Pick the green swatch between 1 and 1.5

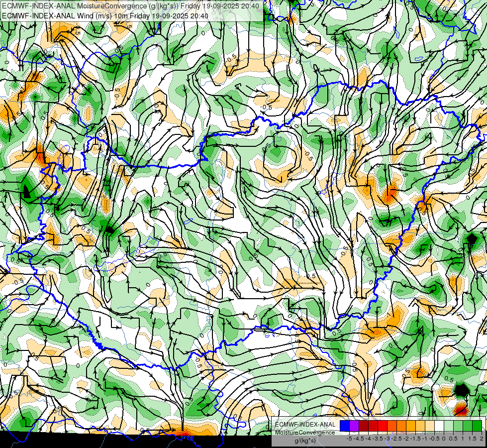coord(468,426)
